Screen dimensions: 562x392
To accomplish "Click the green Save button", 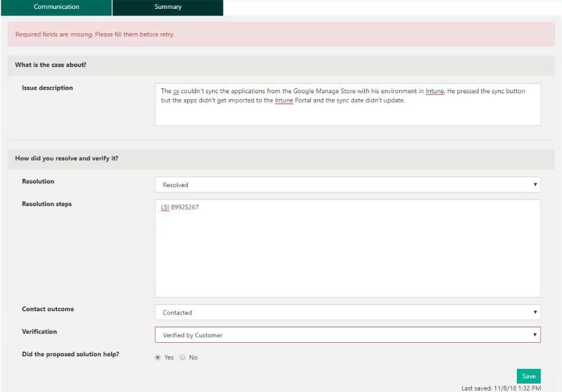I will 529,376.
